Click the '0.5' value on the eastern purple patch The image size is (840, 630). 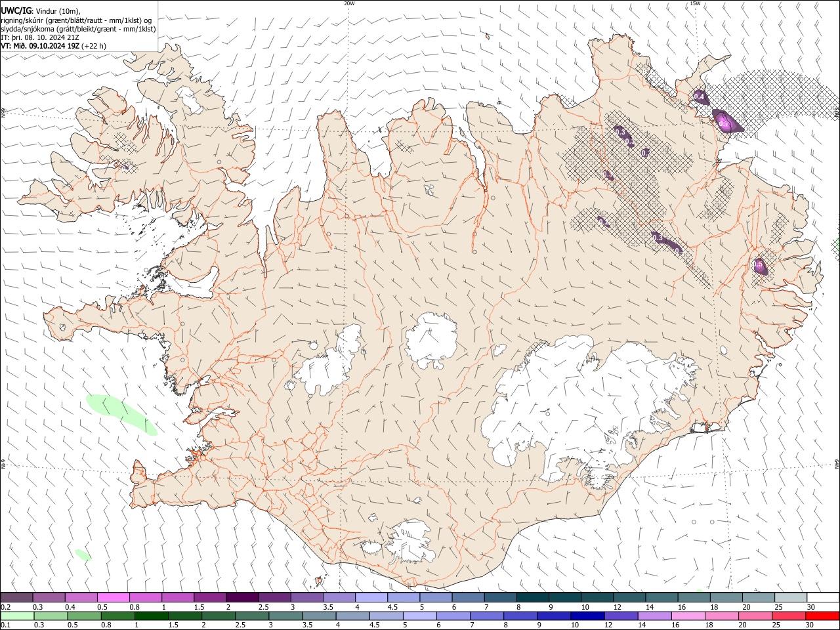click(x=759, y=265)
